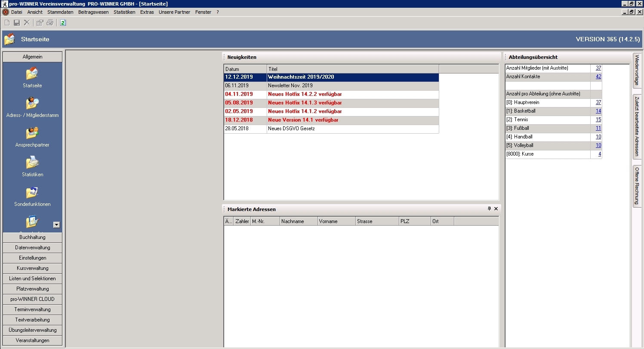Open the Tennis member count link 15
Screen dimensions: 644x349
point(598,119)
